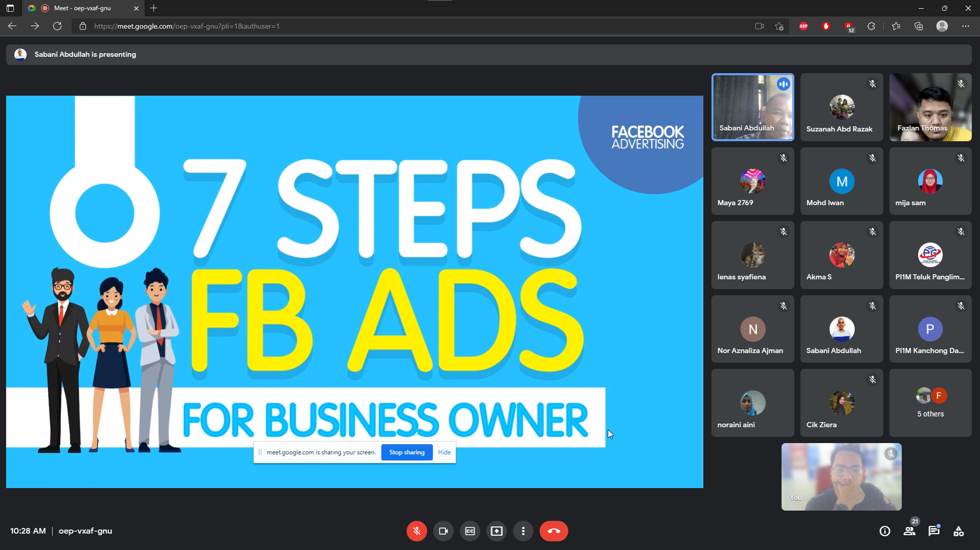
Task: Click the shared presentation slide
Action: pyautogui.click(x=354, y=292)
